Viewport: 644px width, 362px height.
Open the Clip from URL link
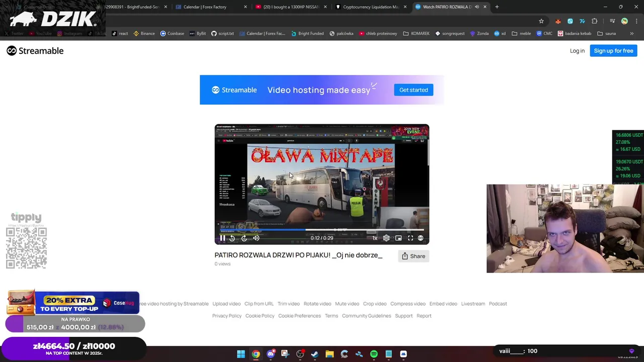tap(259, 304)
